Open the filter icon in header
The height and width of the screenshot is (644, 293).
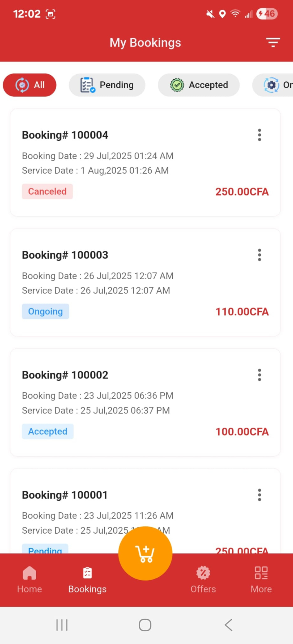[x=273, y=43]
